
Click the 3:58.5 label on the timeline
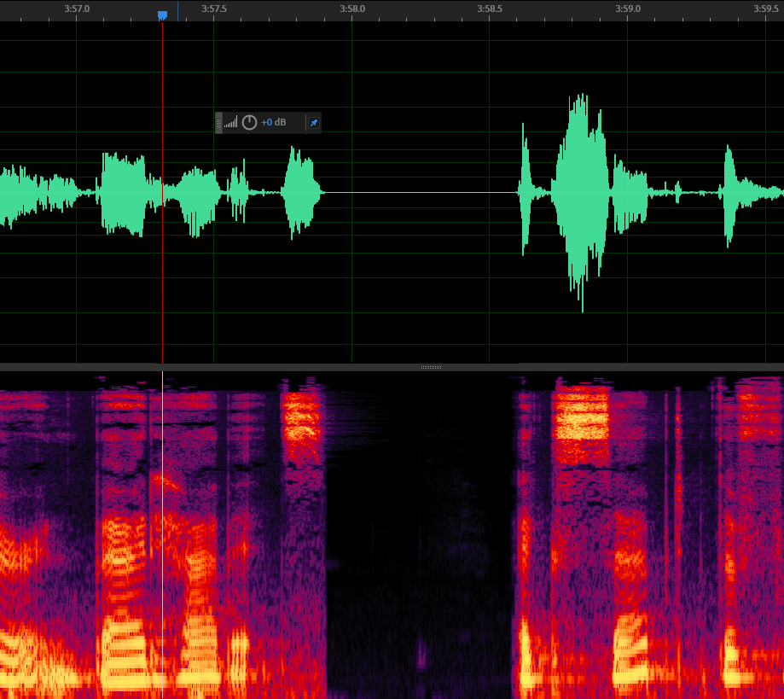click(x=490, y=9)
